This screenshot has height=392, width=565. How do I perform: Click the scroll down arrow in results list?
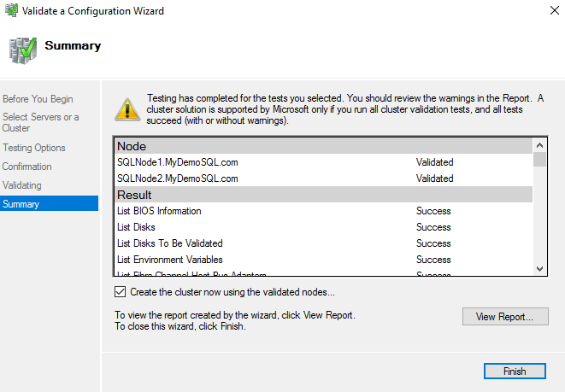(x=539, y=268)
